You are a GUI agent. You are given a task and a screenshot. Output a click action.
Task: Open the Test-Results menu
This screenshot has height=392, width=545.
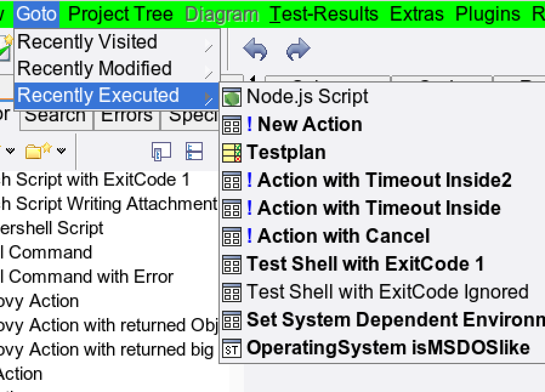[324, 13]
